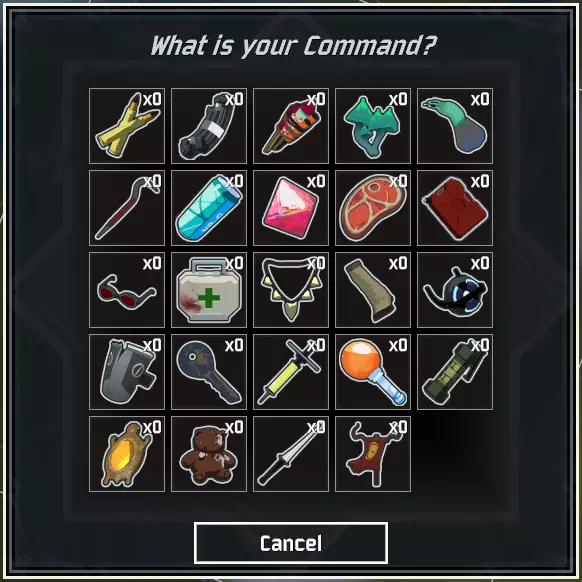Select the spiked necklace item

point(291,290)
